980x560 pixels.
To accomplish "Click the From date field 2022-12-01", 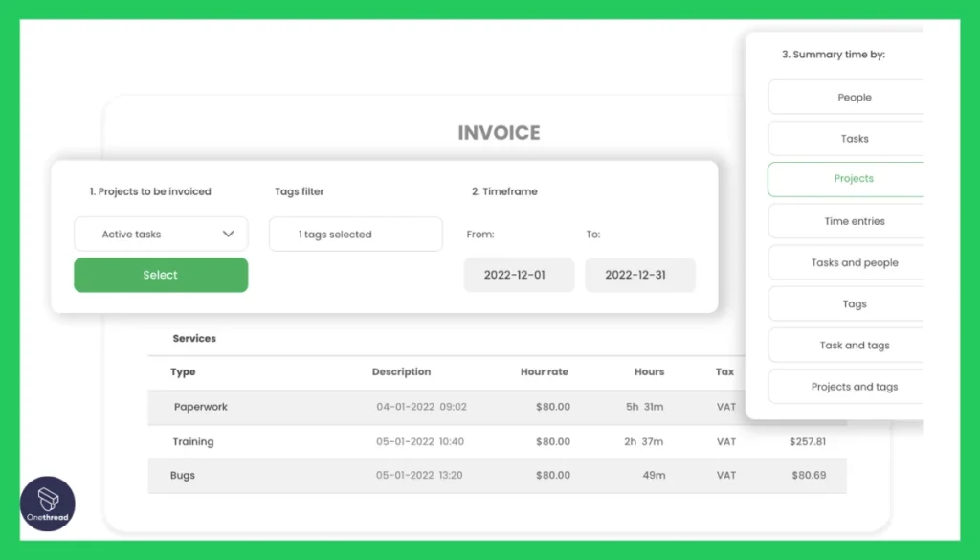I will (519, 275).
